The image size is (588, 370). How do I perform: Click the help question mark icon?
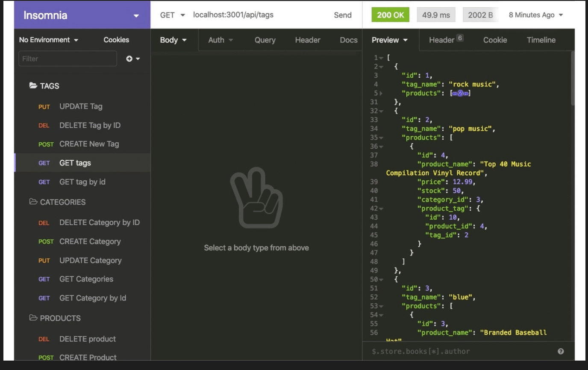pyautogui.click(x=561, y=351)
